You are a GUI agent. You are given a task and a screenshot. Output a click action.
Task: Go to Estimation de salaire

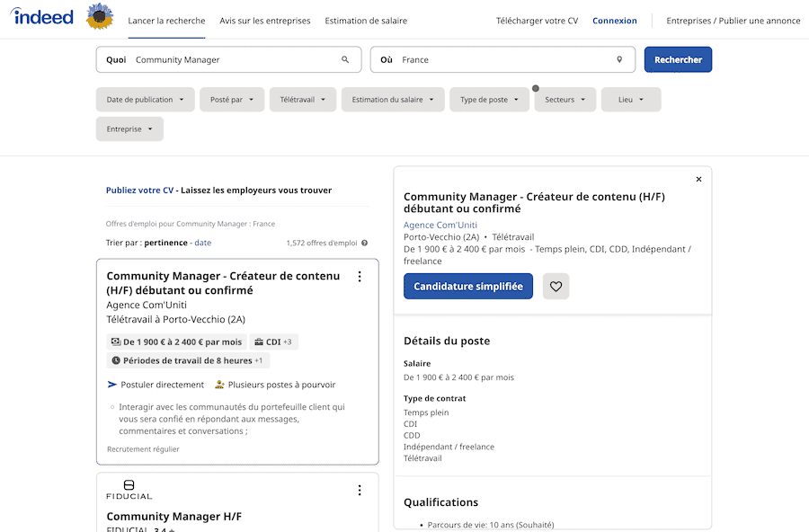point(366,21)
